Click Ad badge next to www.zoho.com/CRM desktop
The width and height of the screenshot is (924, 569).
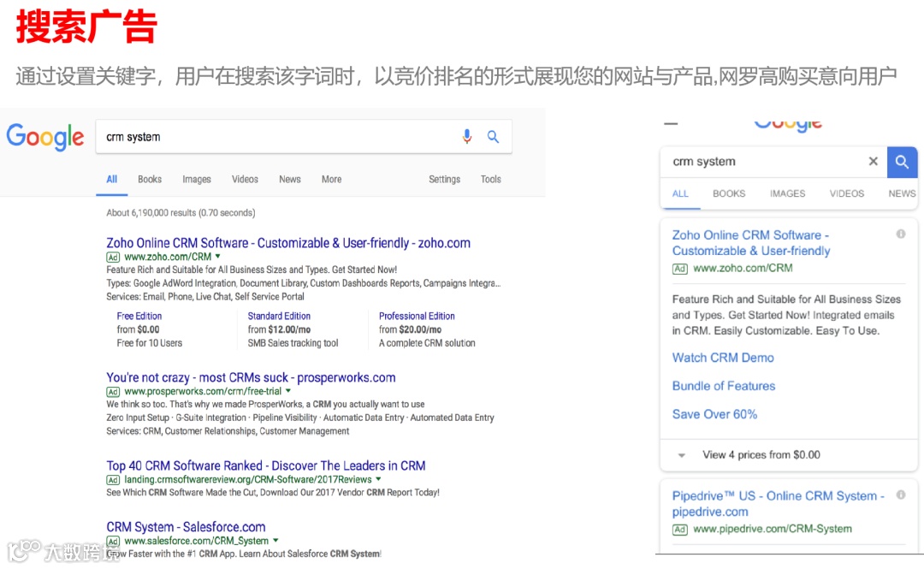tap(113, 257)
